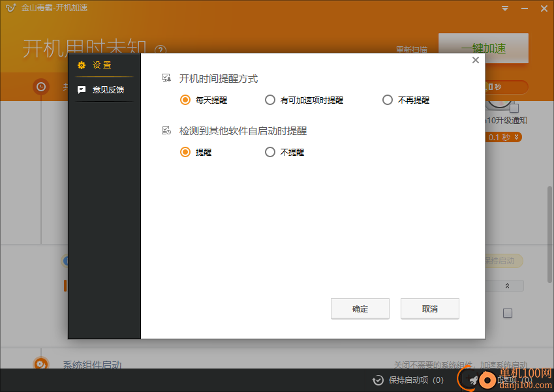Screen dimensions: 554x392
Task: Click the 系统组件启动 section heading
Action: pos(92,364)
